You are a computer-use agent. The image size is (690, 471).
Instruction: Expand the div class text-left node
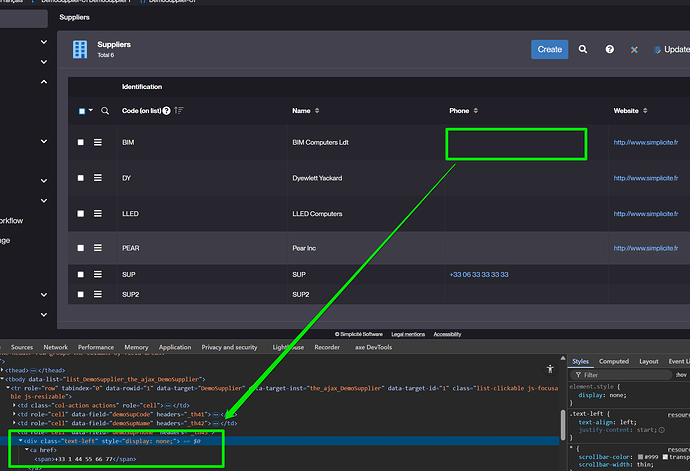[x=21, y=440]
